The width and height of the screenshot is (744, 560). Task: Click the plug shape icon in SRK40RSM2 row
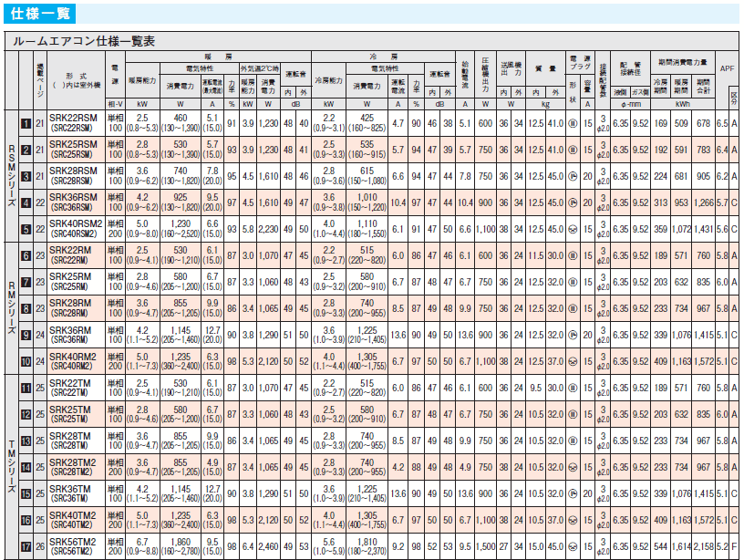pyautogui.click(x=573, y=229)
